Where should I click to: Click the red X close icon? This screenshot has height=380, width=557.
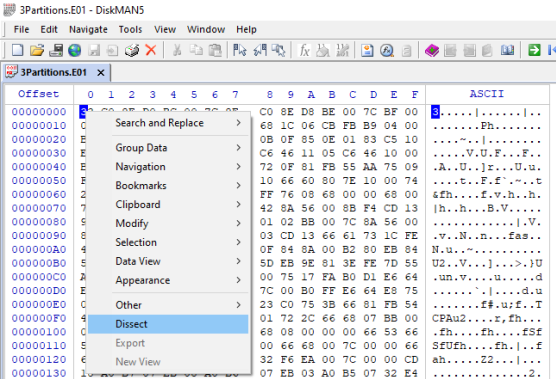[151, 50]
